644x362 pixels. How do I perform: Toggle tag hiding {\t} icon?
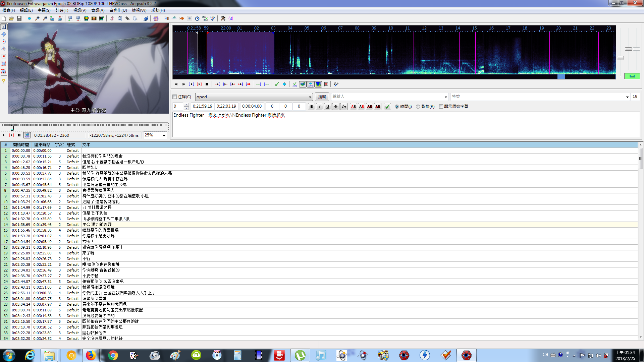click(x=231, y=18)
